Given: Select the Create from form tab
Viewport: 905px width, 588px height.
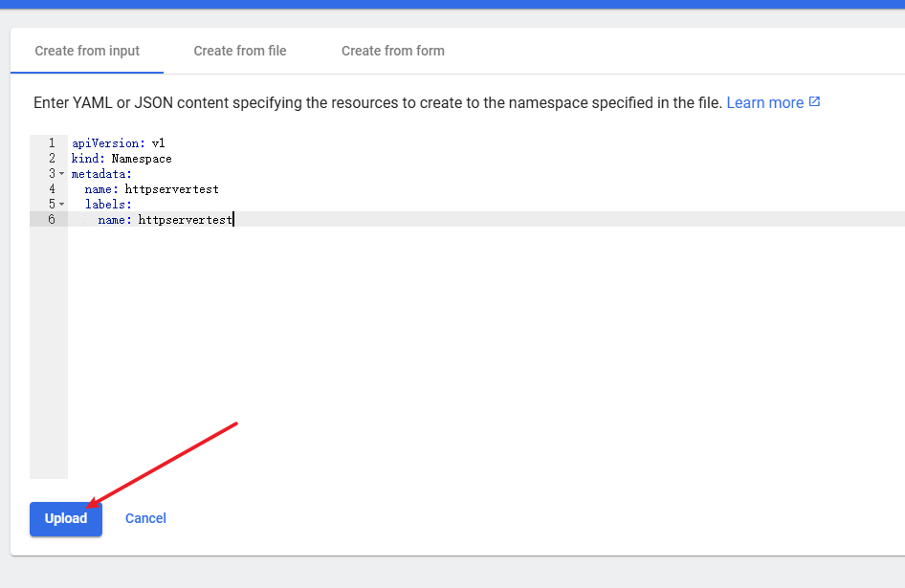Looking at the screenshot, I should [x=392, y=51].
